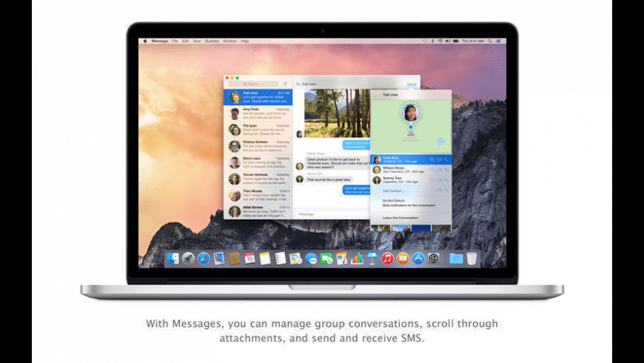Open Contacts book in the Dock
The width and height of the screenshot is (644, 363).
pyautogui.click(x=234, y=258)
